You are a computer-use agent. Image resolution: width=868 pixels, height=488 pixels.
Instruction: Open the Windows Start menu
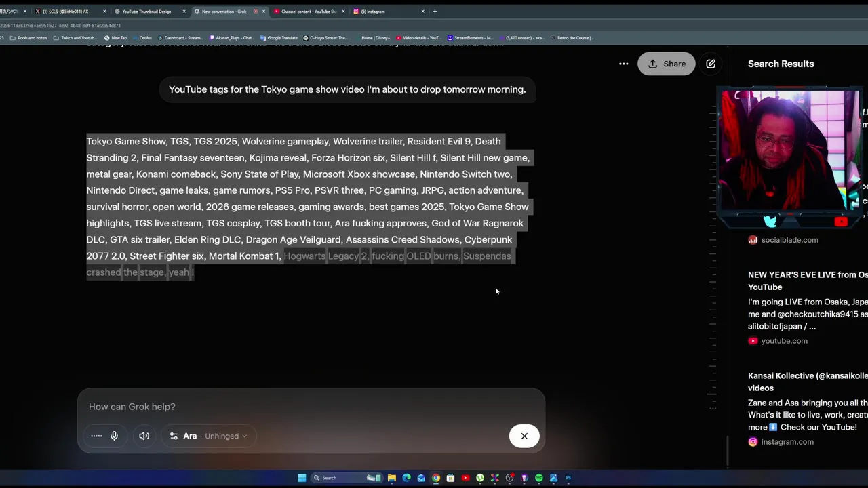pyautogui.click(x=302, y=478)
